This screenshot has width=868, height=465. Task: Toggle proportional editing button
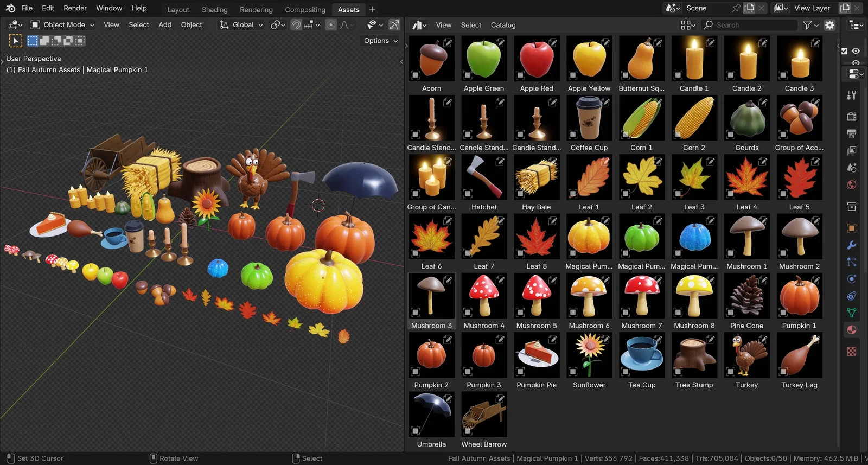pos(330,25)
